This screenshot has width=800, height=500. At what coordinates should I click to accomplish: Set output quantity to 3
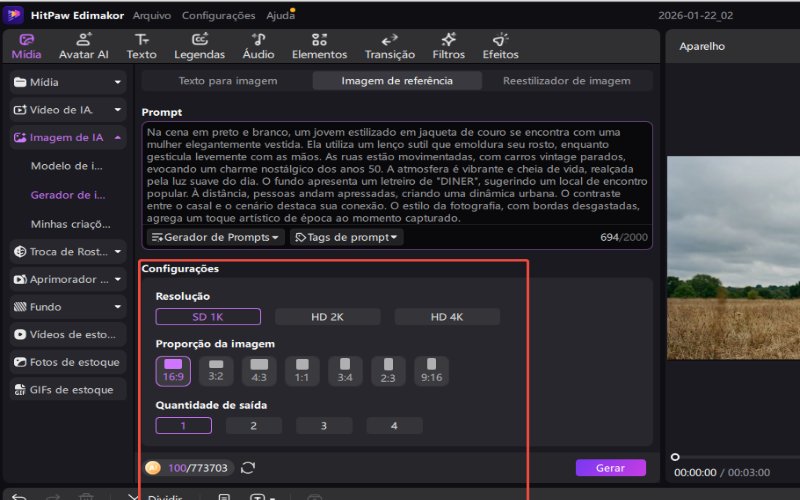click(324, 426)
